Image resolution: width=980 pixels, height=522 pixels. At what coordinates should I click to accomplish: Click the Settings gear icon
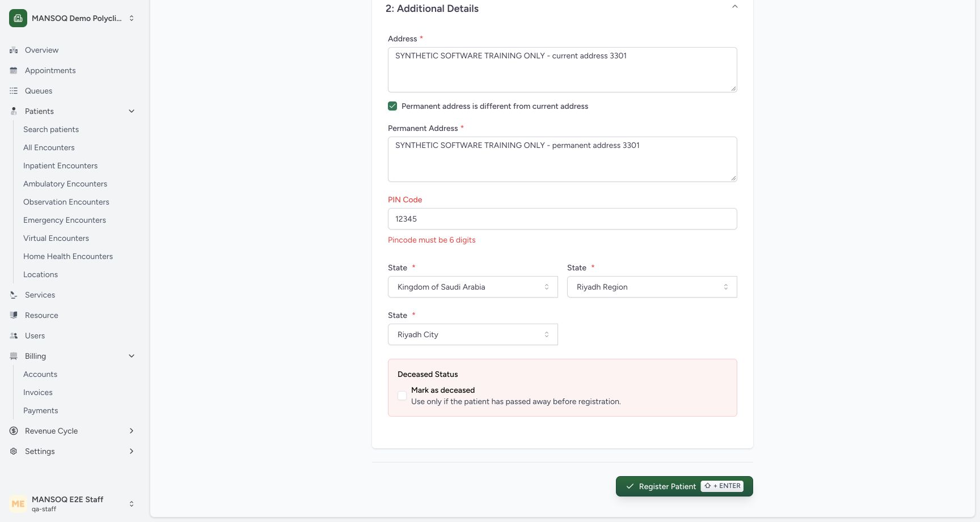click(14, 451)
